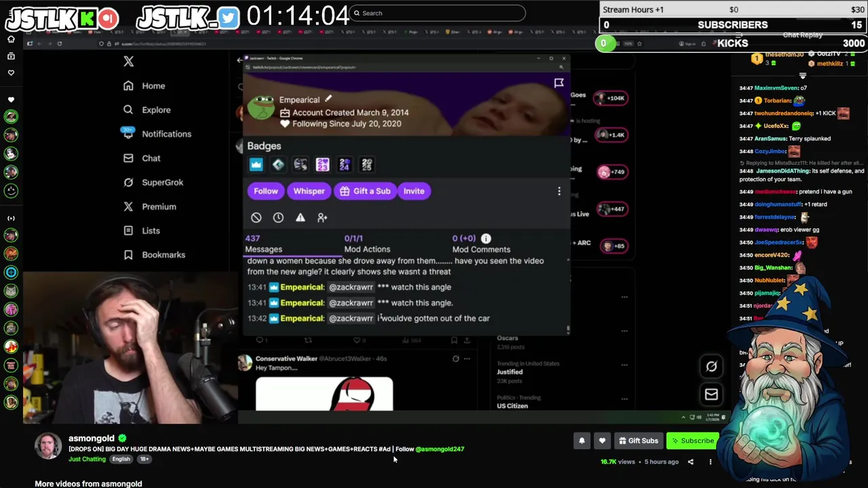Switch to the Mod Actions tab
This screenshot has width=868, height=488.
click(367, 244)
